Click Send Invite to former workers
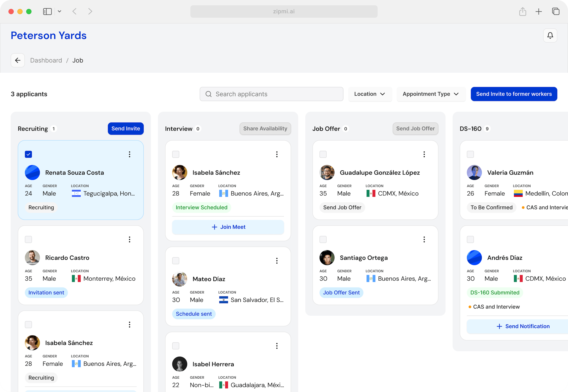 click(514, 94)
